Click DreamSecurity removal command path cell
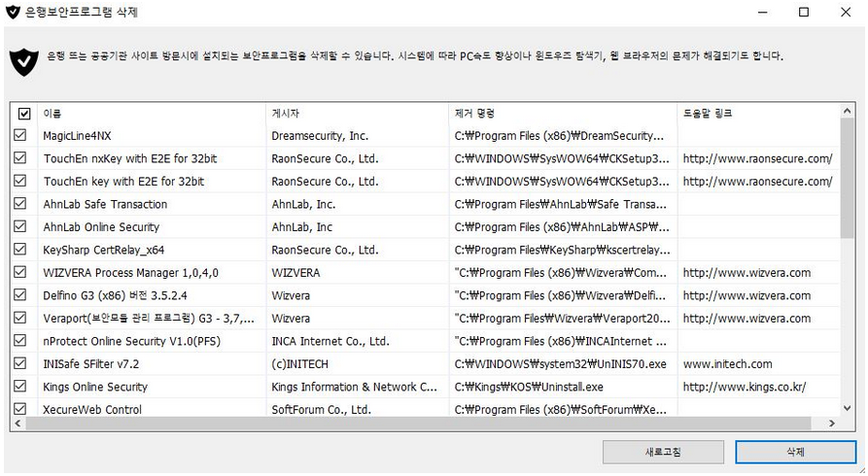This screenshot has height=476, width=868. (559, 136)
